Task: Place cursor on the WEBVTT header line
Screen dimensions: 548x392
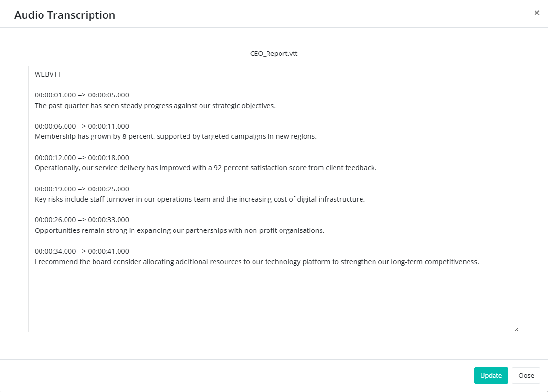Action: point(48,74)
